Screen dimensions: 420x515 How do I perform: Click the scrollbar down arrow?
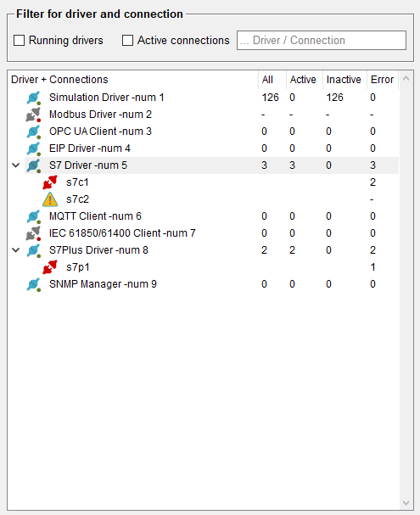406,503
